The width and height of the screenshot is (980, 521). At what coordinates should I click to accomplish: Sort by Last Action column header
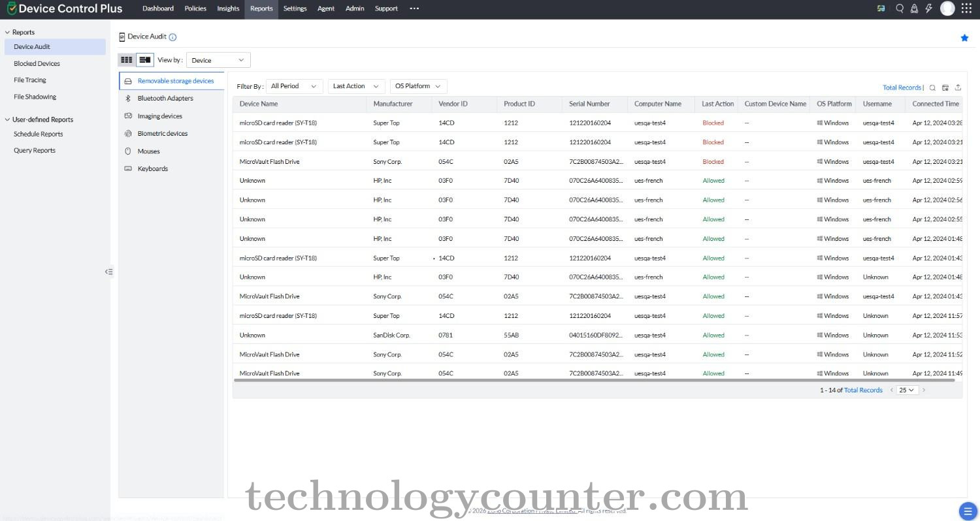tap(717, 104)
